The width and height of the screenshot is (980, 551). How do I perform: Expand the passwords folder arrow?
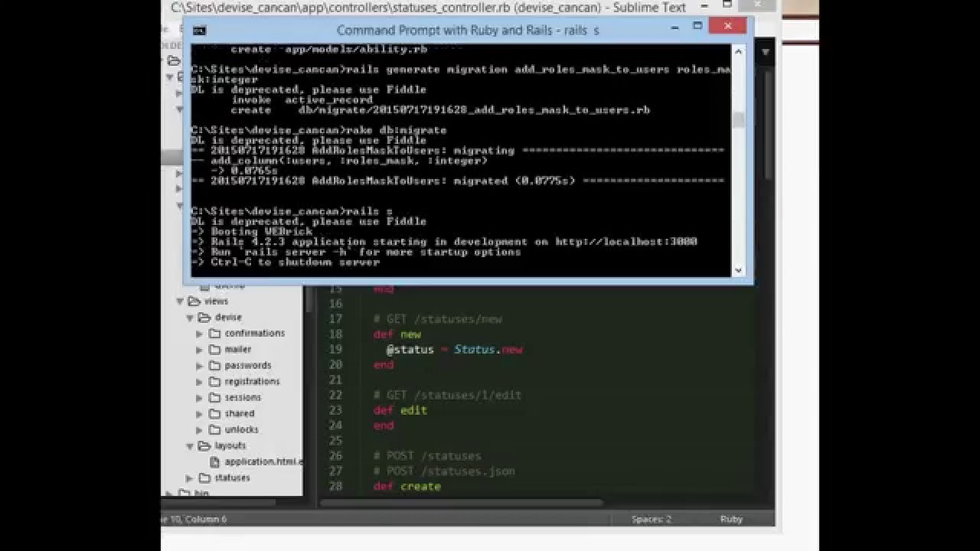point(200,366)
